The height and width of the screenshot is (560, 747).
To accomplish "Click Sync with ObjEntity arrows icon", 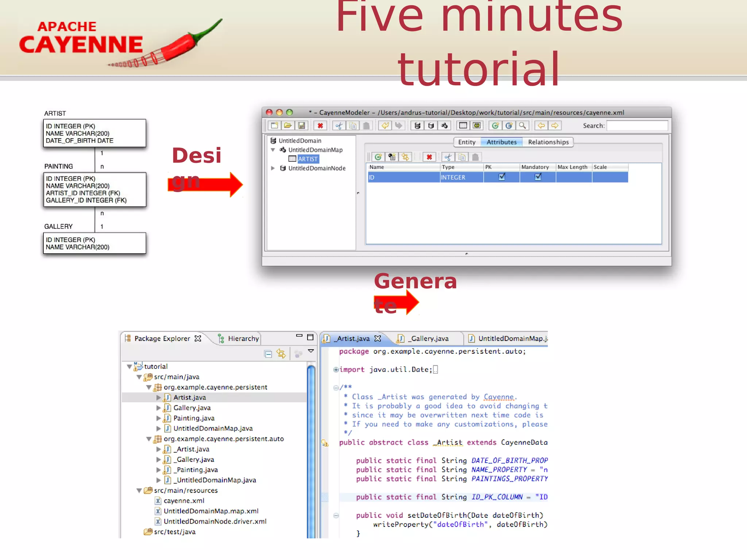I will [x=405, y=157].
